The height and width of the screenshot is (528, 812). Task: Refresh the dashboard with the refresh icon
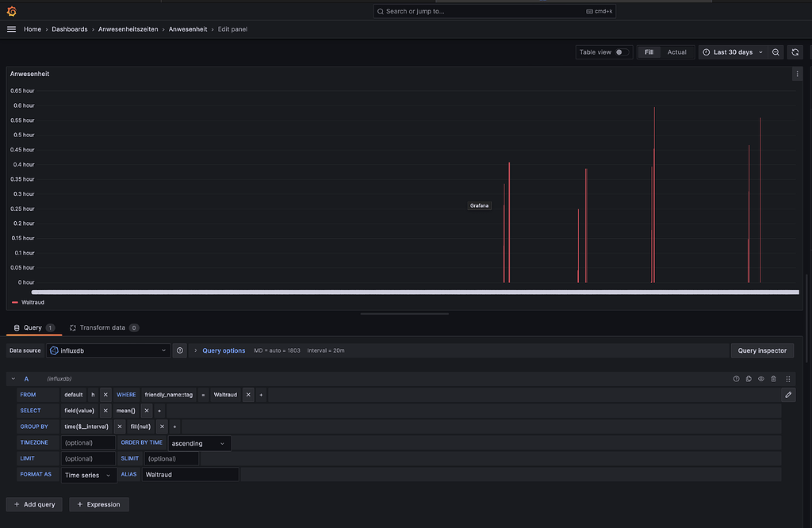(x=795, y=52)
